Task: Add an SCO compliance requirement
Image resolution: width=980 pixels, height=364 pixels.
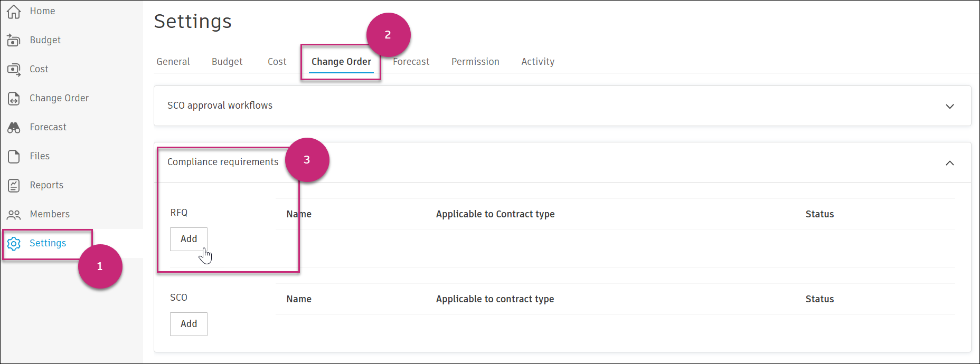Action: (x=189, y=324)
